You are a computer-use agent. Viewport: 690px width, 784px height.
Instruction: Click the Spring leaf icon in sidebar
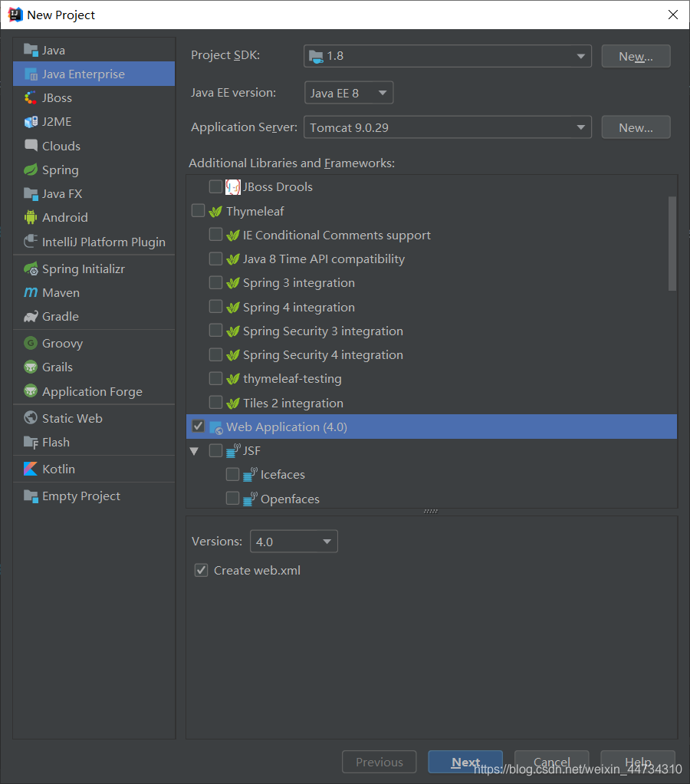click(31, 170)
